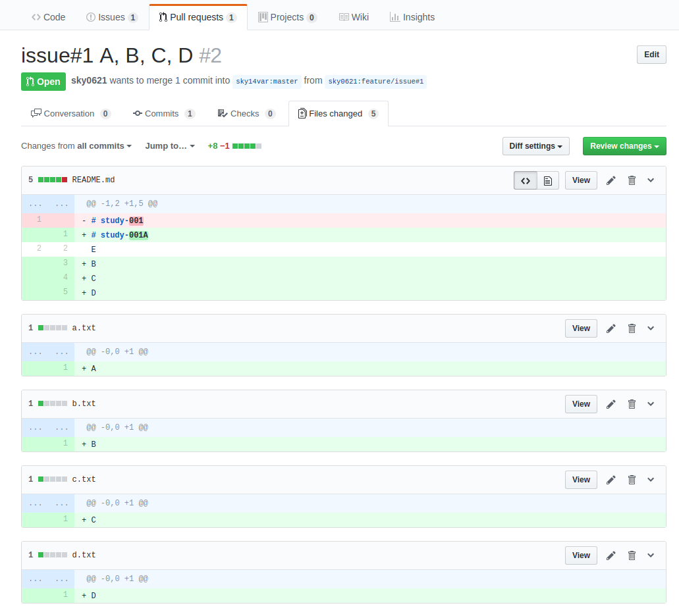
Task: Open Changes from all commits dropdown
Action: tap(76, 146)
